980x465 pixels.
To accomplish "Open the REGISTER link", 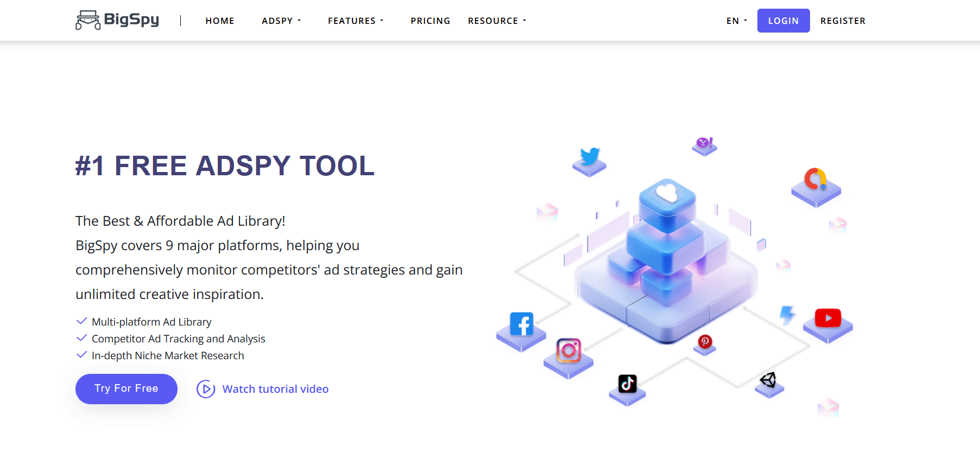I will [x=843, y=21].
